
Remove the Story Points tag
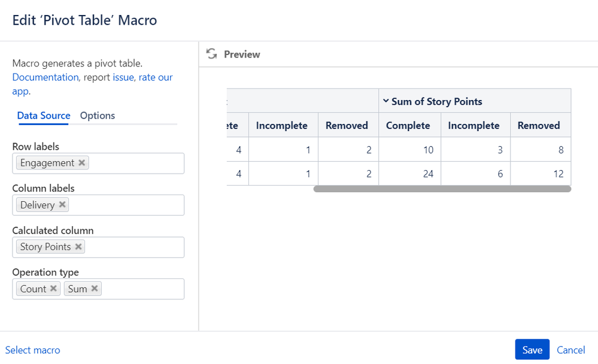(x=78, y=247)
